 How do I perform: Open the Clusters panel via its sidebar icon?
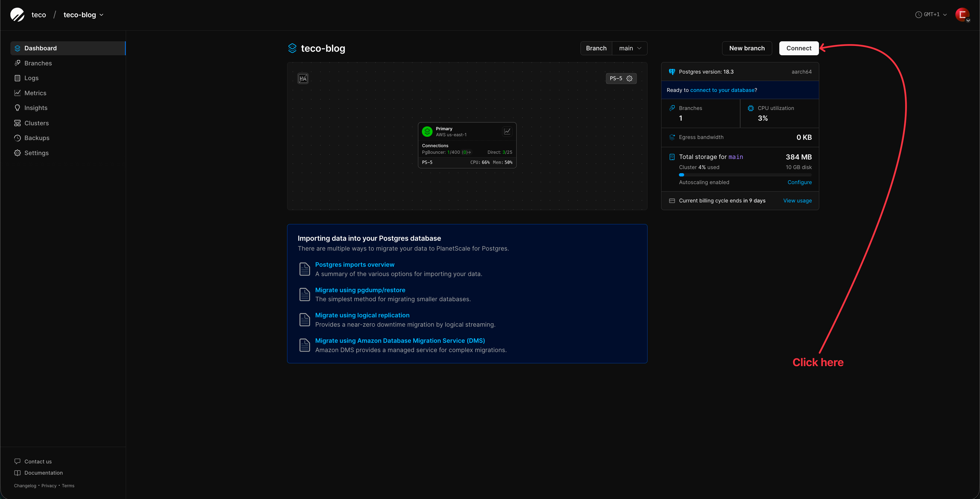click(x=17, y=123)
